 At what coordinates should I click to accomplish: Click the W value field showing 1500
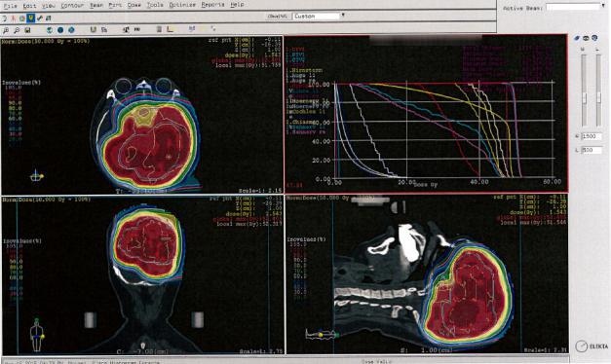point(592,136)
